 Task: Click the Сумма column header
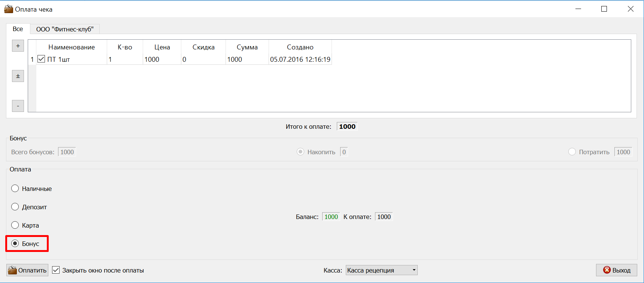click(x=247, y=47)
